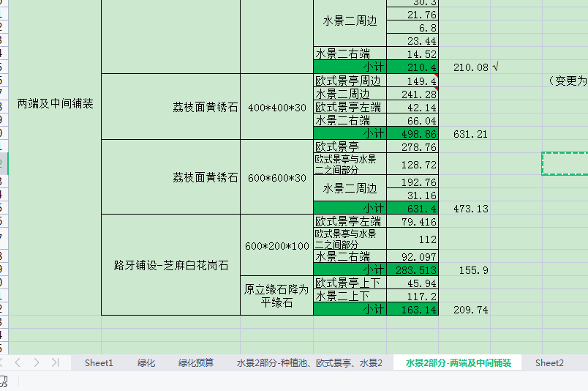Click the green subtotal 210.4
588x391 pixels.
[412, 67]
